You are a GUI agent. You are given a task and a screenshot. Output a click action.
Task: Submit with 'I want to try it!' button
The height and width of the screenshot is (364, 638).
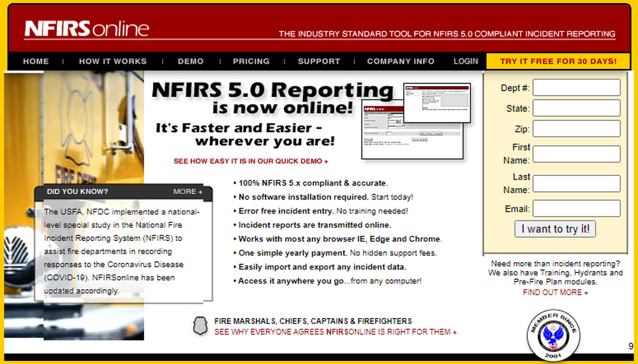555,229
